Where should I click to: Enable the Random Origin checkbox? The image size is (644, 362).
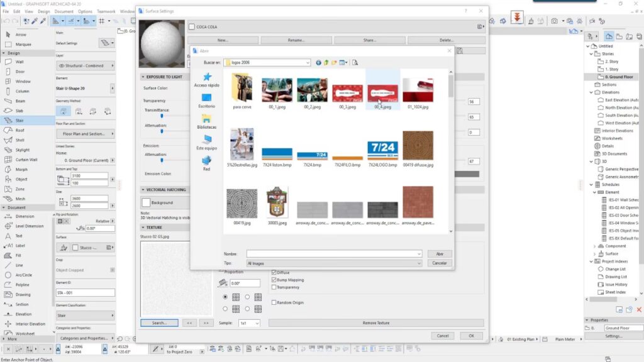click(x=274, y=302)
